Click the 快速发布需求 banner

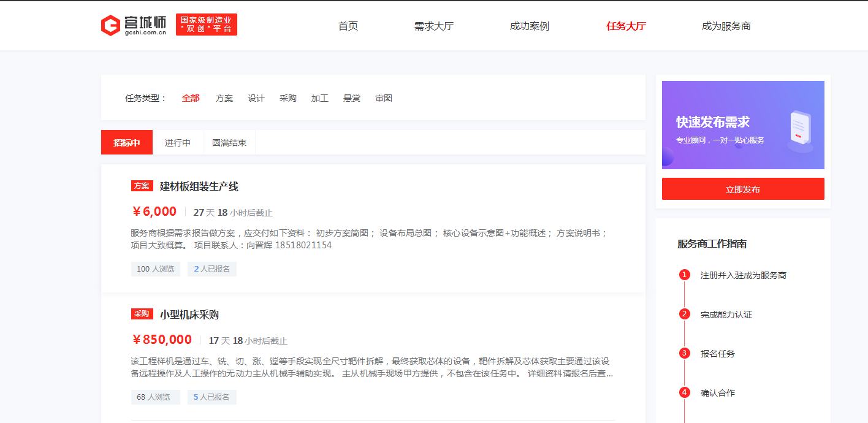click(x=743, y=125)
